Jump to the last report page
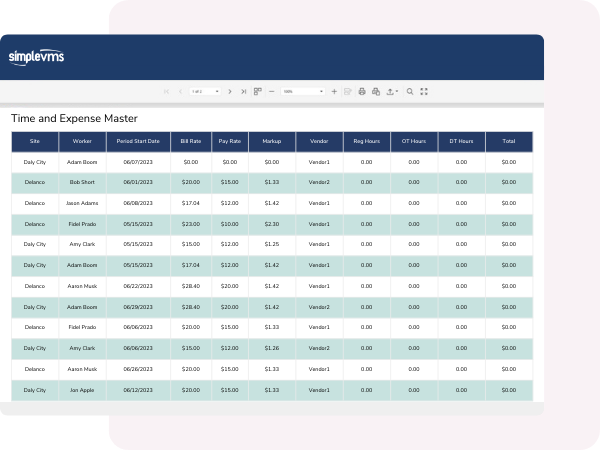The image size is (600, 450). pyautogui.click(x=244, y=91)
